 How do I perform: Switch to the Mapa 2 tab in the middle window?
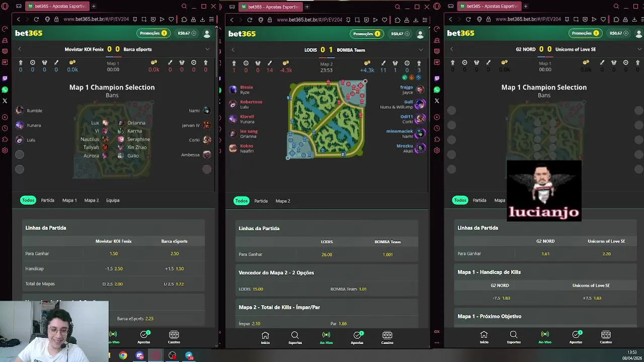(x=283, y=201)
